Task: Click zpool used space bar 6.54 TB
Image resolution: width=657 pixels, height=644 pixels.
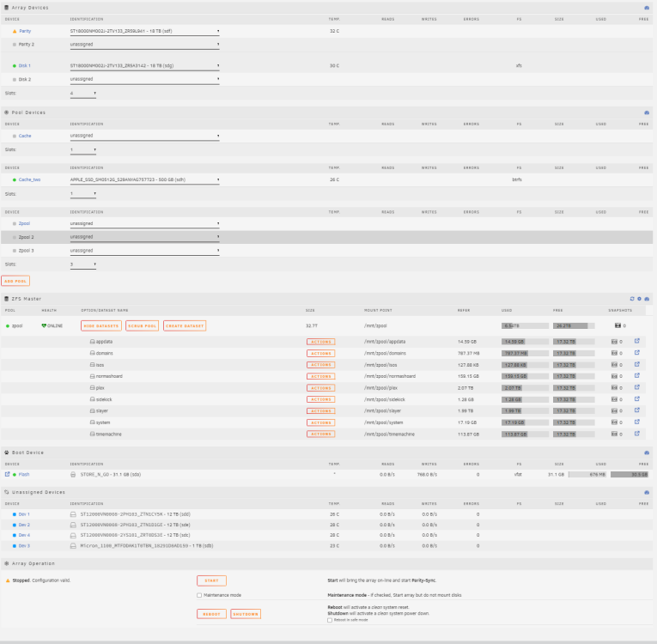Action: point(525,325)
